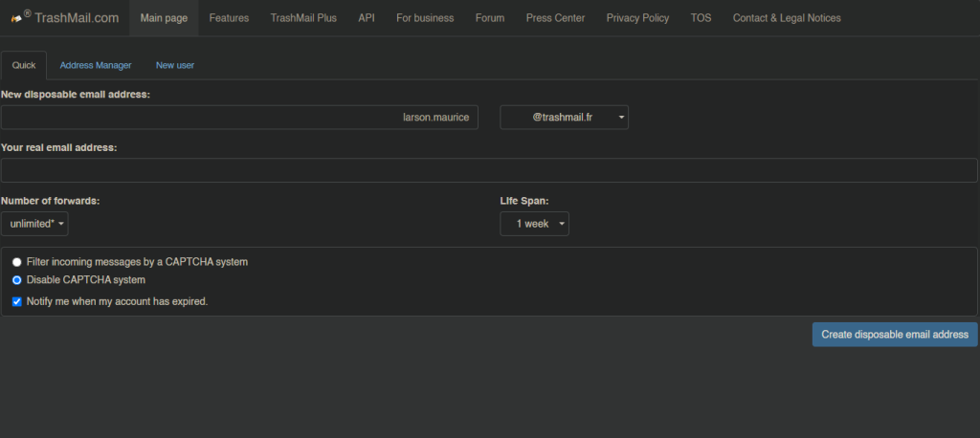The height and width of the screenshot is (438, 980).
Task: Click the 'New disposable email address:' label
Action: tap(76, 95)
